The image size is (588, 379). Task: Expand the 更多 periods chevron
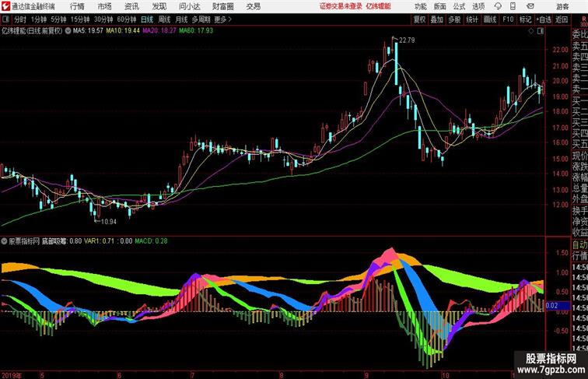223,19
